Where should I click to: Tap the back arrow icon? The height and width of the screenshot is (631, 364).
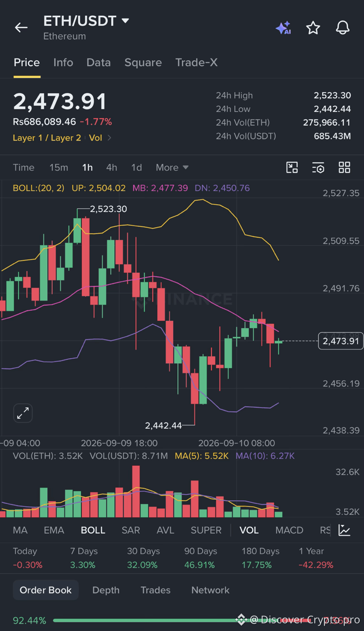point(21,28)
